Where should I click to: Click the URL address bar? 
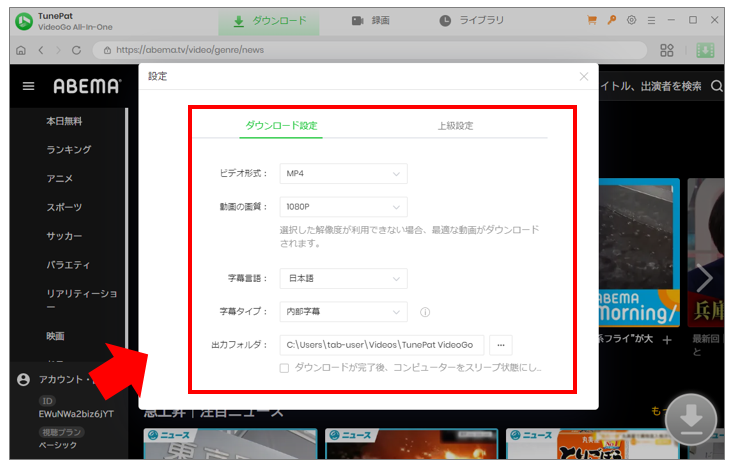pyautogui.click(x=370, y=50)
